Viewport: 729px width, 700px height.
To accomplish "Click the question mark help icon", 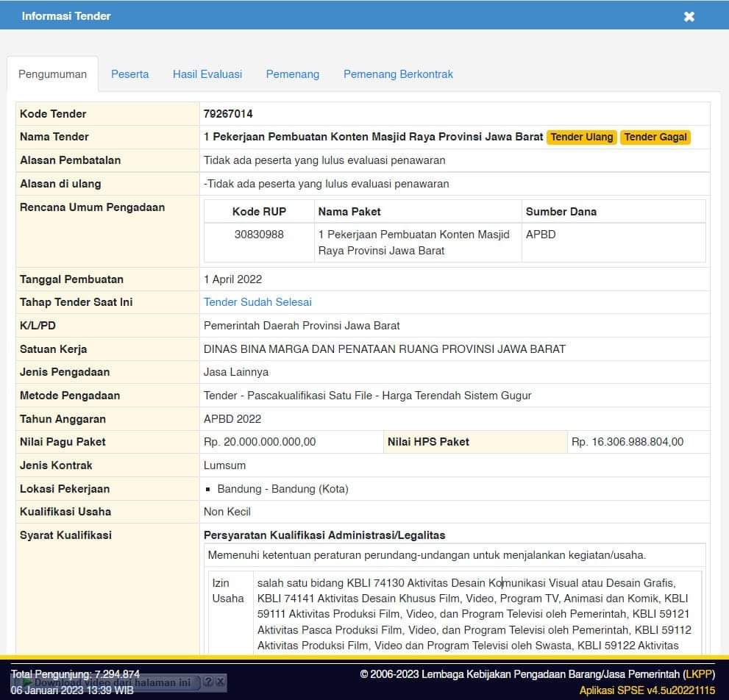I will coord(208,682).
